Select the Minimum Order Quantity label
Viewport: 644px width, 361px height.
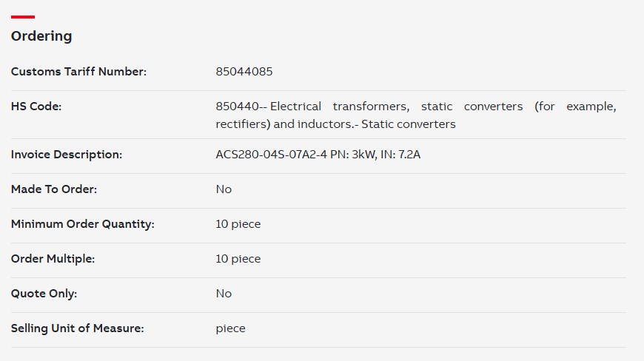coord(83,224)
